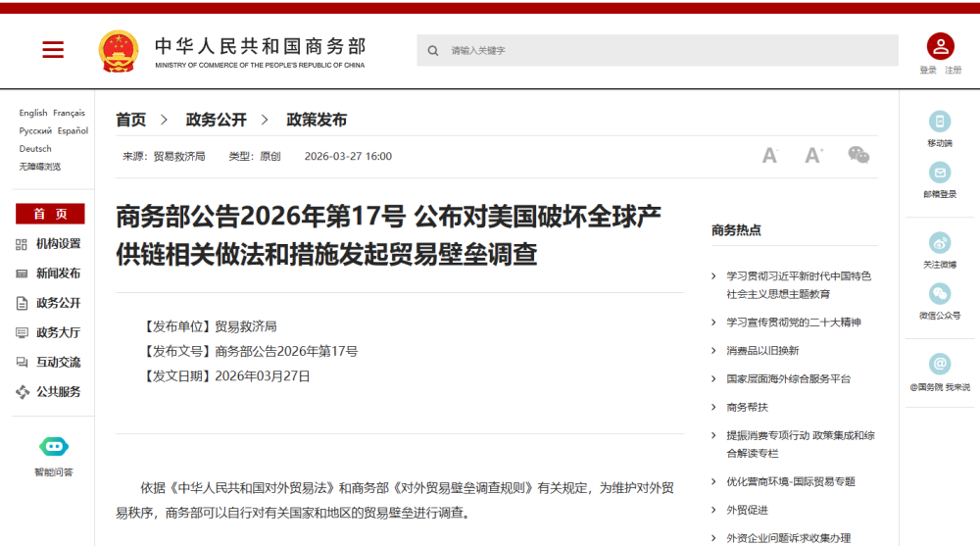Expand the 消费品以旧换新 hot topic

point(761,351)
